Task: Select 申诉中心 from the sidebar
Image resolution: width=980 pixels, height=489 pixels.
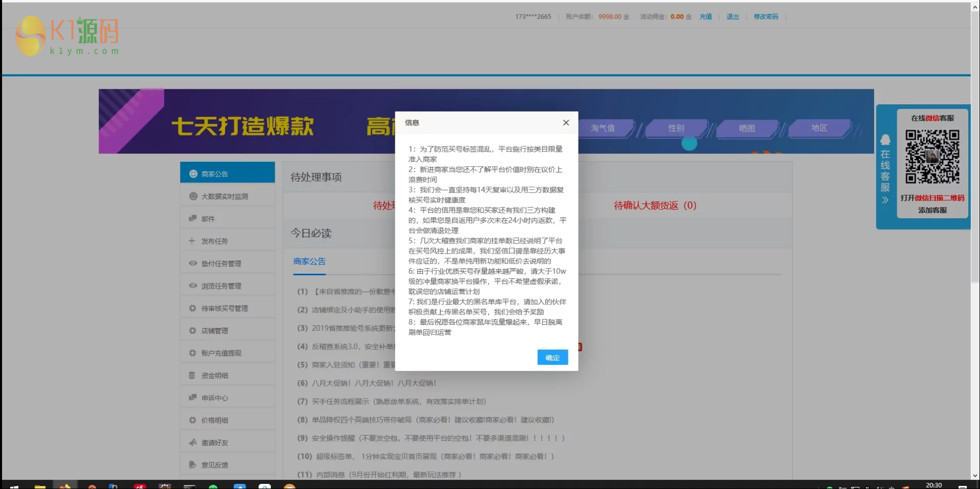Action: pos(216,397)
